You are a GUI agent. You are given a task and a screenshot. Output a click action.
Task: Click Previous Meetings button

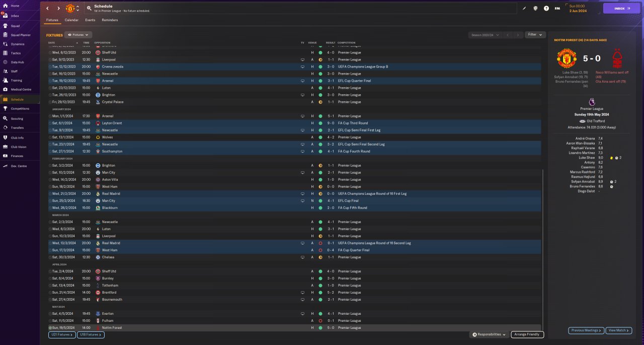[586, 330]
